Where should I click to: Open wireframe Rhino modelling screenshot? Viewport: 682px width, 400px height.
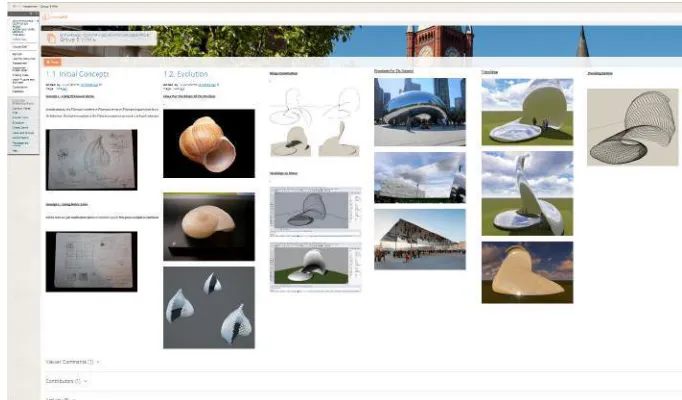tap(315, 212)
